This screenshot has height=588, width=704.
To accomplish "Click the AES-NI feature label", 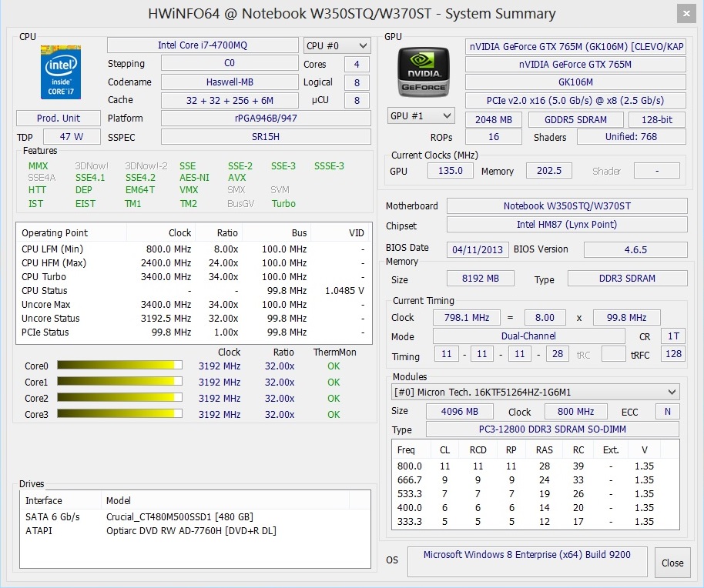I will click(x=194, y=178).
